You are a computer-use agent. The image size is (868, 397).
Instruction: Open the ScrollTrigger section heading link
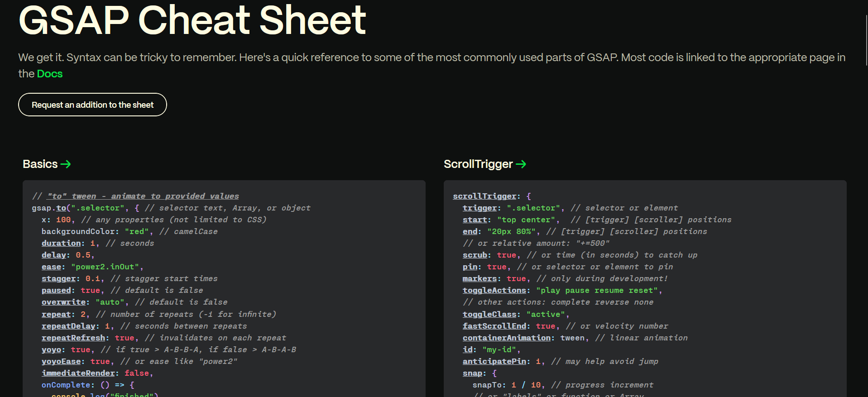click(478, 164)
